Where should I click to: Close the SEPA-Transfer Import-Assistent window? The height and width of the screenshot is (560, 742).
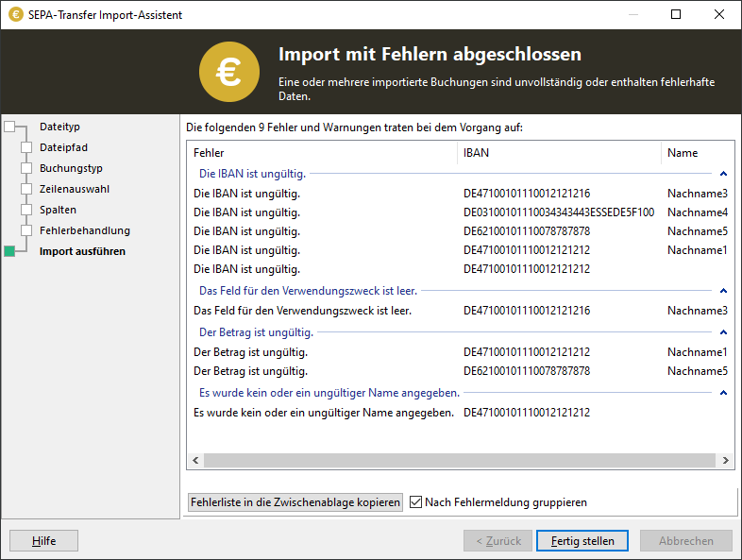click(718, 14)
